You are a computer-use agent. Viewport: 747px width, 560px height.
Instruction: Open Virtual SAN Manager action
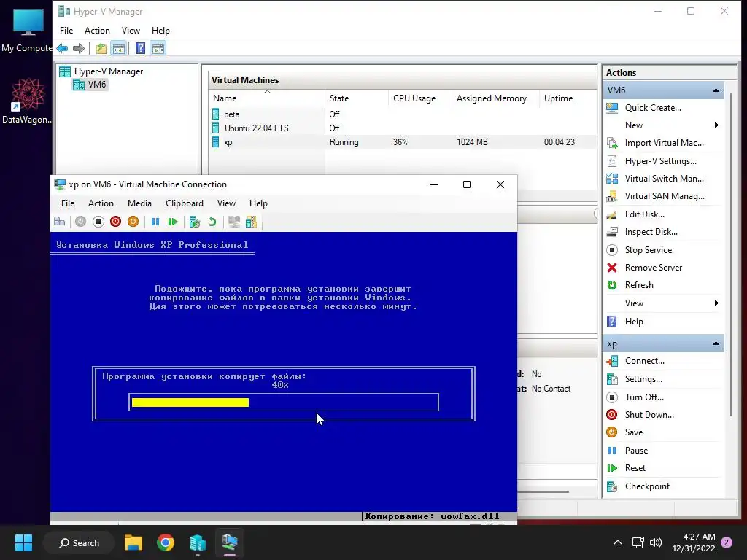tap(665, 196)
